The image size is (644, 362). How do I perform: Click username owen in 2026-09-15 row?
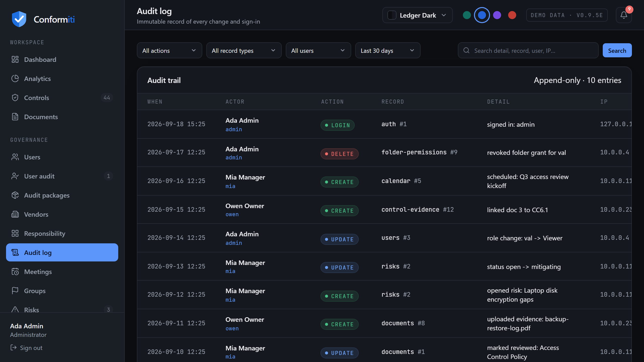232,214
